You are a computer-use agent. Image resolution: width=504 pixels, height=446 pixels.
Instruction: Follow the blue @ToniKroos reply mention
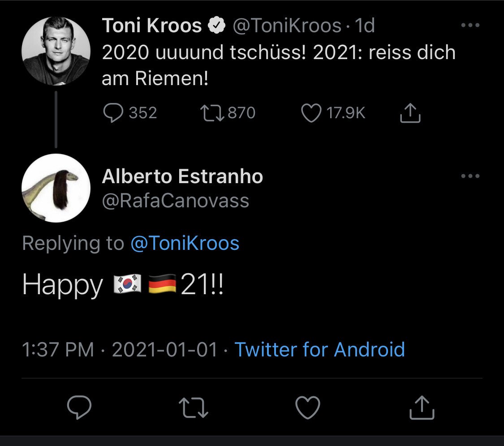pyautogui.click(x=185, y=244)
